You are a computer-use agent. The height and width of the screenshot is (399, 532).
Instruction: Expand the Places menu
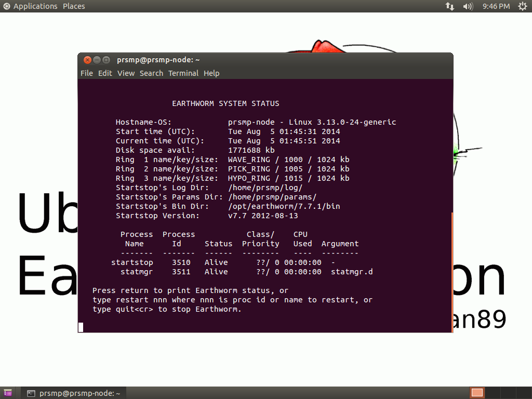tap(74, 6)
